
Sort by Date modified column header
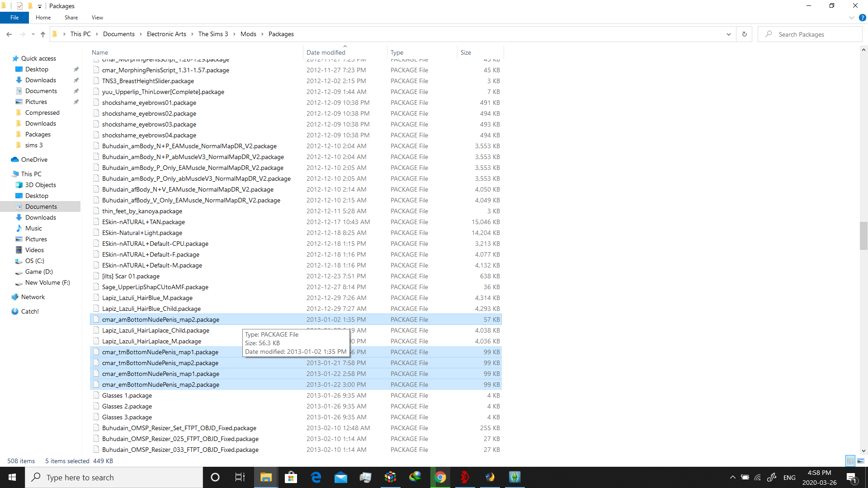click(x=345, y=52)
